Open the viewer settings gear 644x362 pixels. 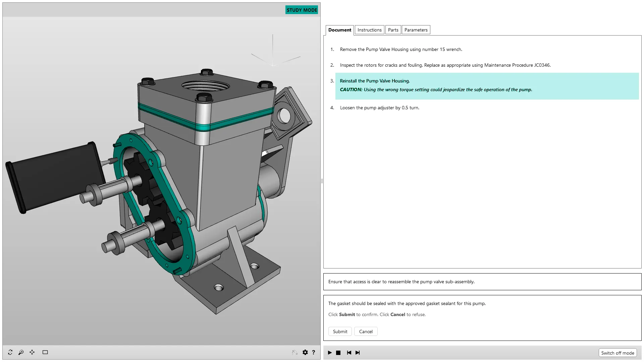tap(305, 352)
